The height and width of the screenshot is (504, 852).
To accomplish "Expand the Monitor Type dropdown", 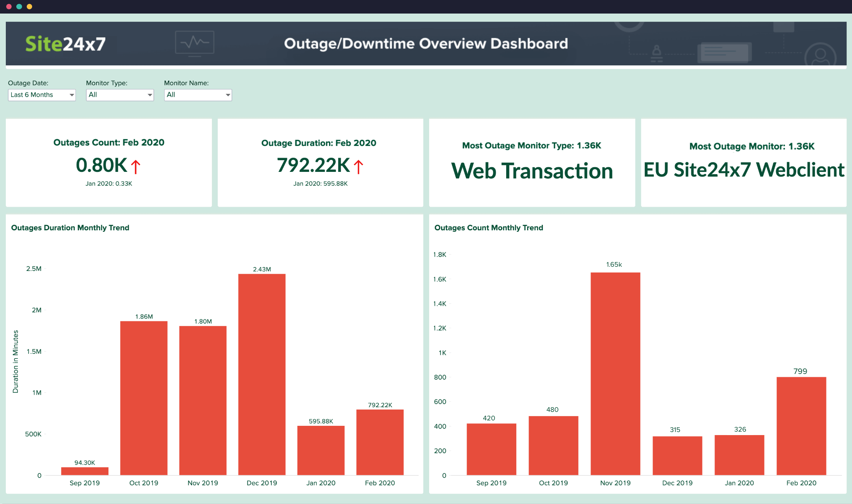I will click(x=120, y=95).
